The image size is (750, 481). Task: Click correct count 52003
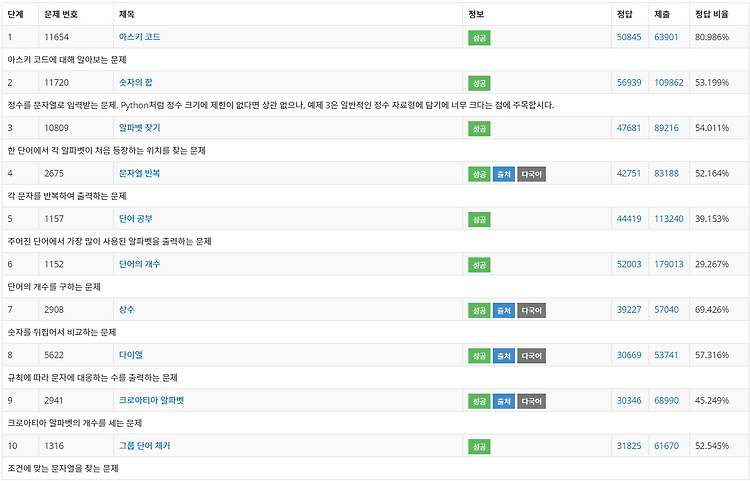pos(629,264)
